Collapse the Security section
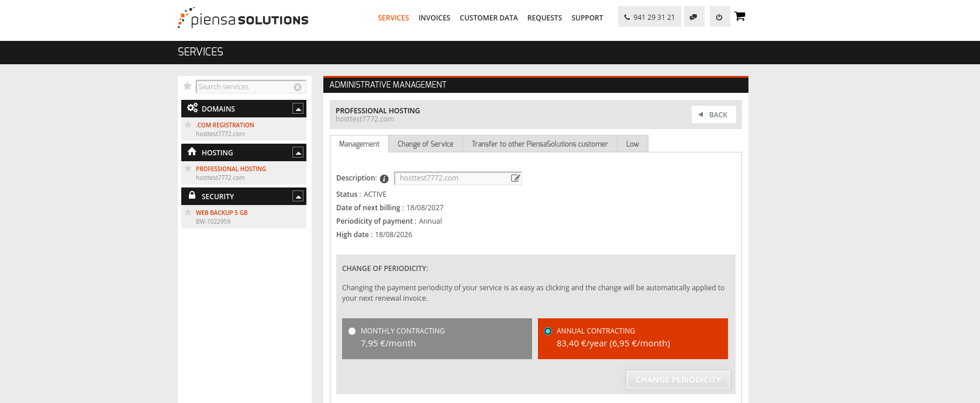This screenshot has width=980, height=403. pyautogui.click(x=298, y=196)
